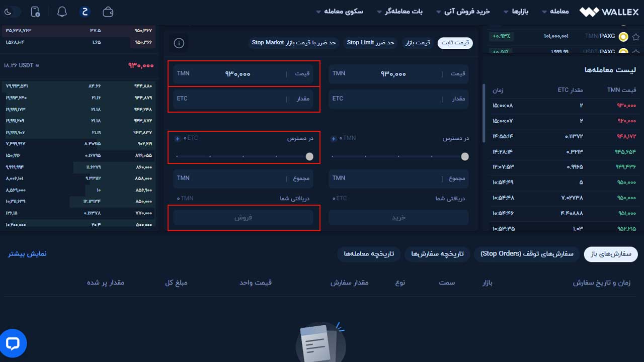Expand the بازارها (Markets) menu

click(516, 11)
